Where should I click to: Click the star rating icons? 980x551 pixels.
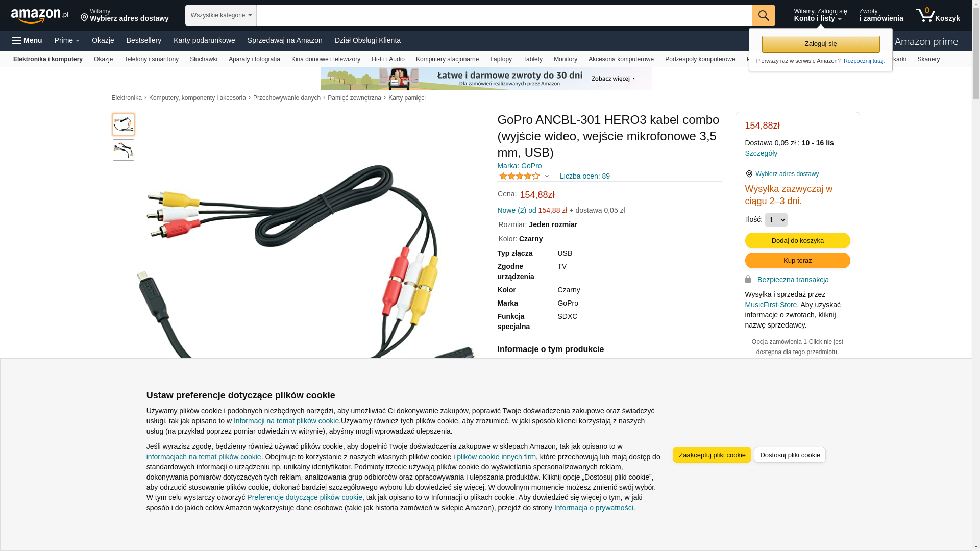(519, 176)
